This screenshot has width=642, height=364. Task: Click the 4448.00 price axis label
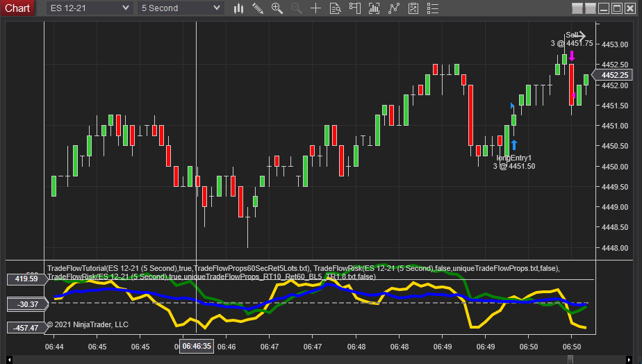615,248
